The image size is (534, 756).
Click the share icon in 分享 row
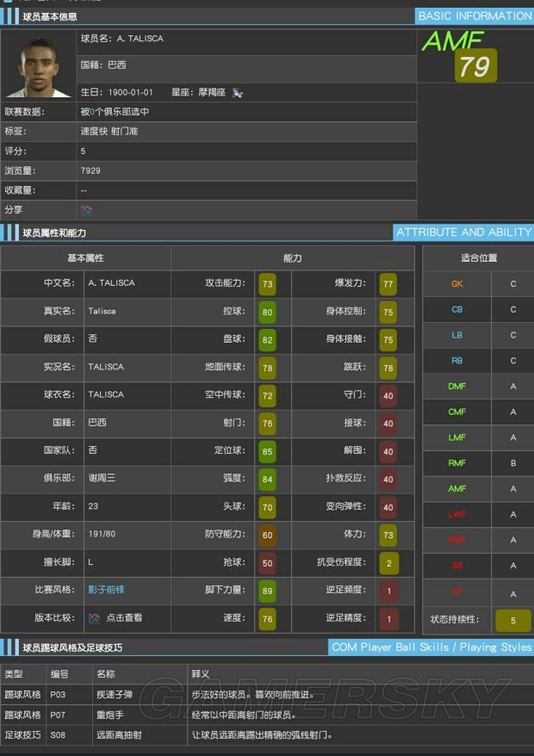tap(86, 210)
